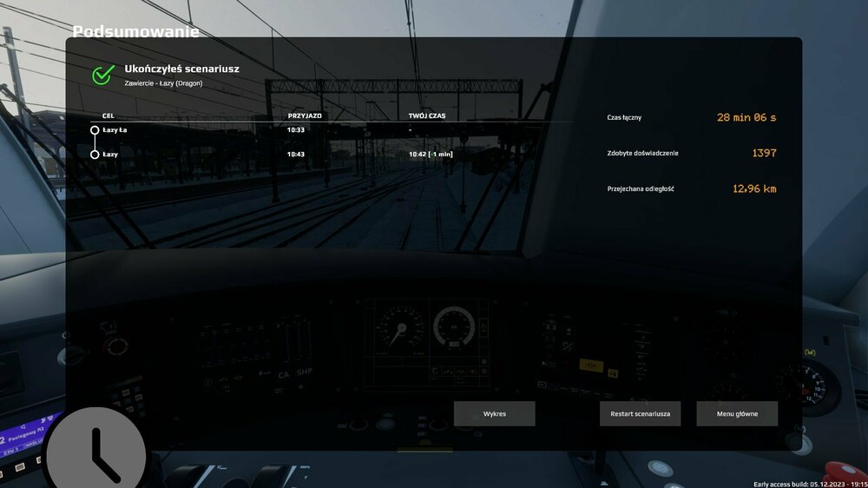Image resolution: width=868 pixels, height=488 pixels.
Task: Click total time value '28 min 06 s'
Action: [746, 117]
